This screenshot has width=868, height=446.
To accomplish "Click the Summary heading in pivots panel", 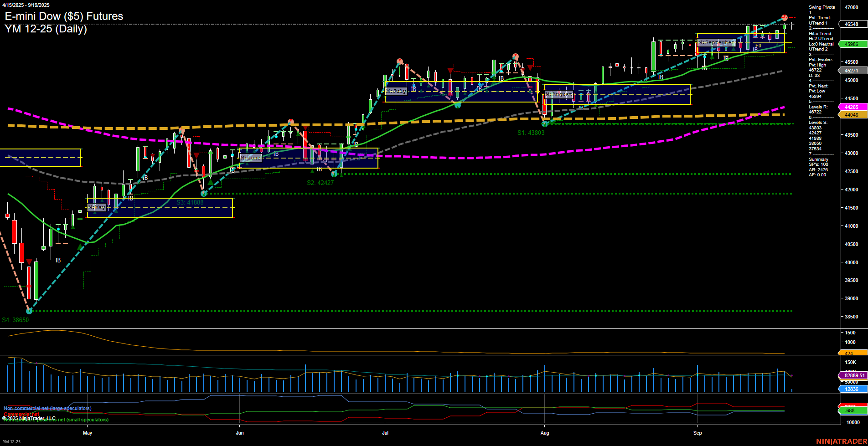I will (x=818, y=159).
